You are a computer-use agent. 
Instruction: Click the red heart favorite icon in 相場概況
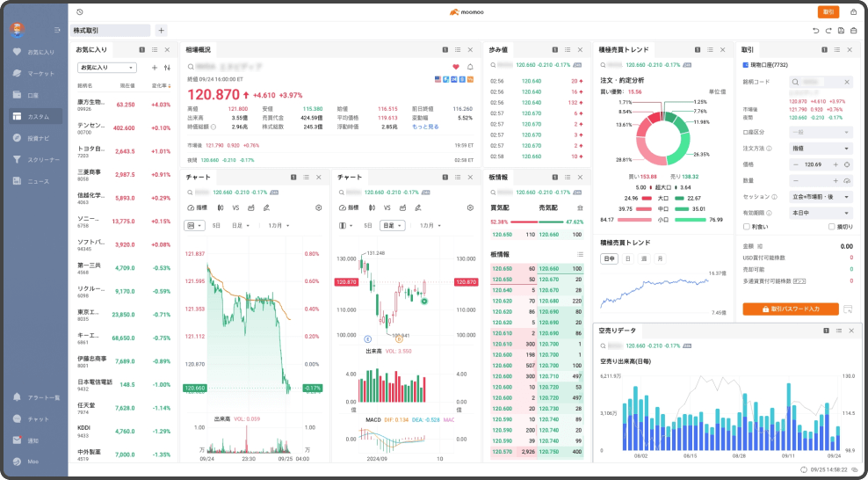tap(456, 67)
